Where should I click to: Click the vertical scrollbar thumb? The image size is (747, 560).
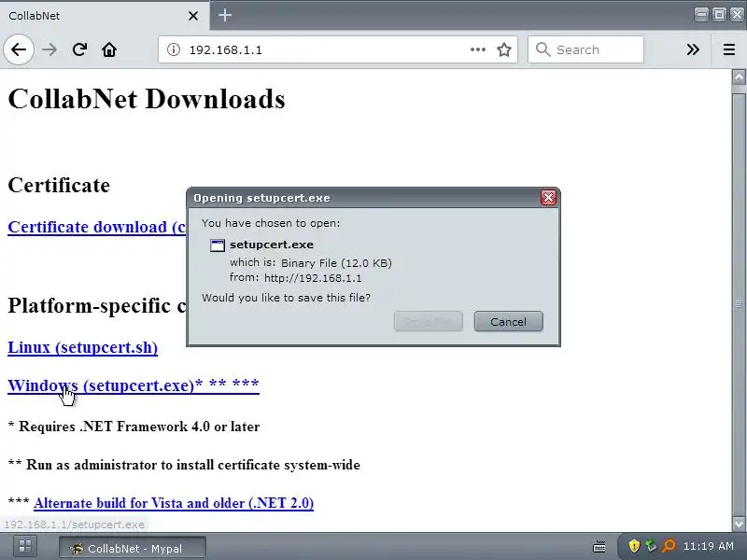point(739,303)
